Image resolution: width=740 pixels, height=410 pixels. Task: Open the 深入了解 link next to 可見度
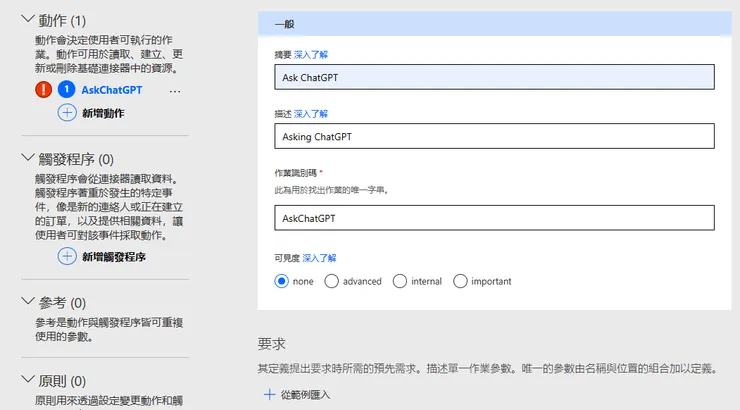tap(319, 258)
